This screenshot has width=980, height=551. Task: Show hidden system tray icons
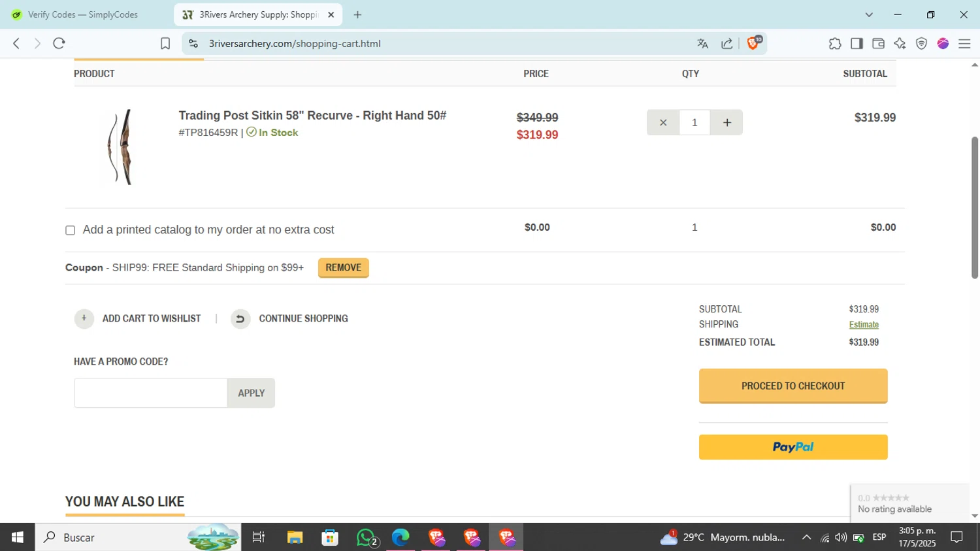coord(807,537)
